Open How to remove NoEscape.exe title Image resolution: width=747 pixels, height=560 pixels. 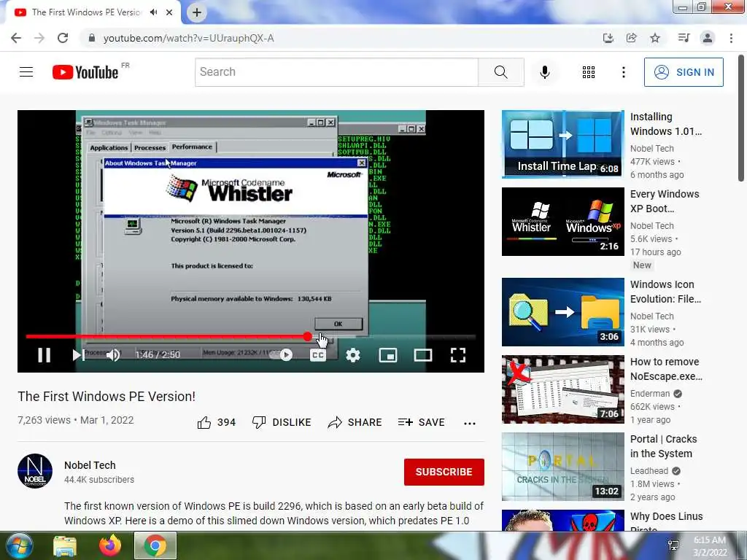tap(666, 369)
